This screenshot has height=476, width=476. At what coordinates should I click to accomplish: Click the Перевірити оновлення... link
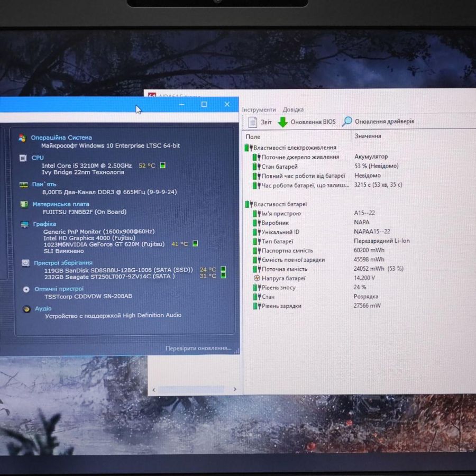click(198, 348)
